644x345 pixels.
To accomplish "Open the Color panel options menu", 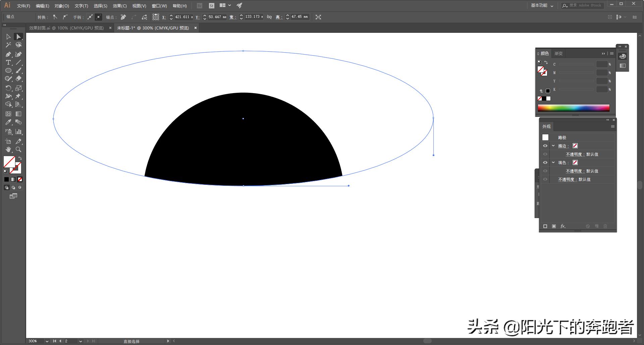I will [612, 54].
